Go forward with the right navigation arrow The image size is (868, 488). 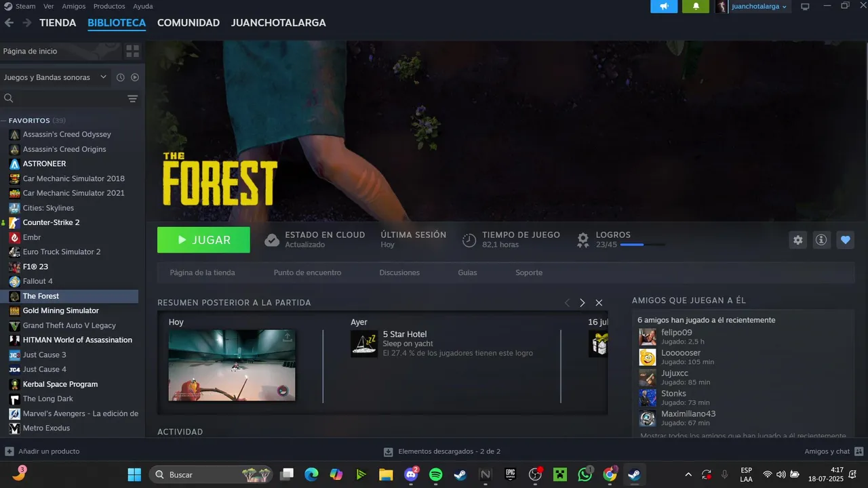[x=26, y=22]
